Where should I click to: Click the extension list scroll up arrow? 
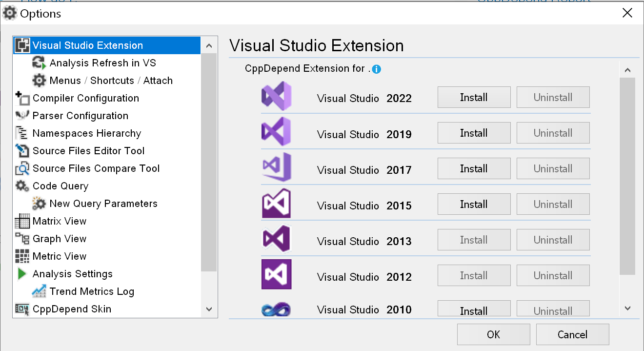(627, 70)
